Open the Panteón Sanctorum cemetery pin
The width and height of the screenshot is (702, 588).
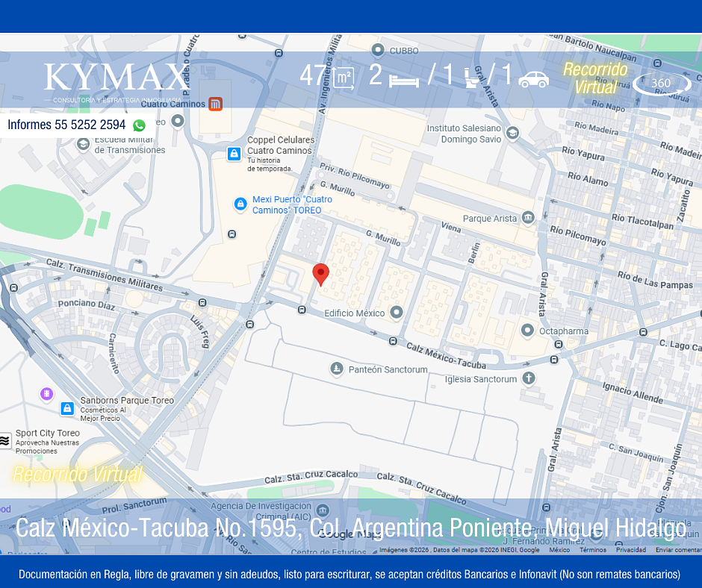(x=336, y=369)
